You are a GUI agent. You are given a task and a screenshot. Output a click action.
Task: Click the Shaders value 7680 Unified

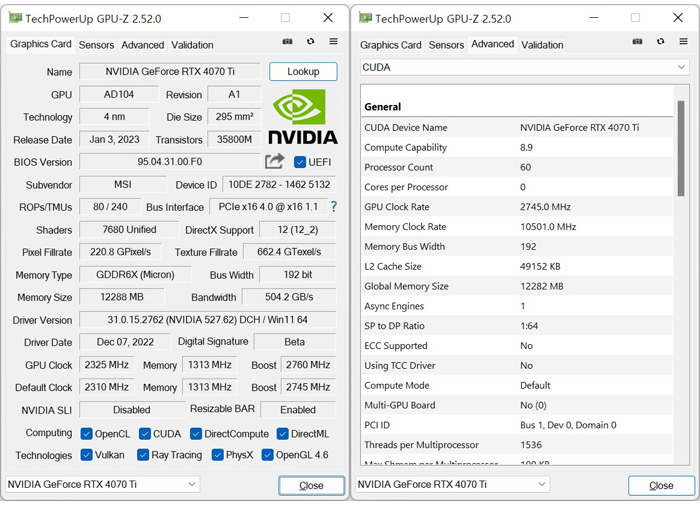(x=129, y=230)
